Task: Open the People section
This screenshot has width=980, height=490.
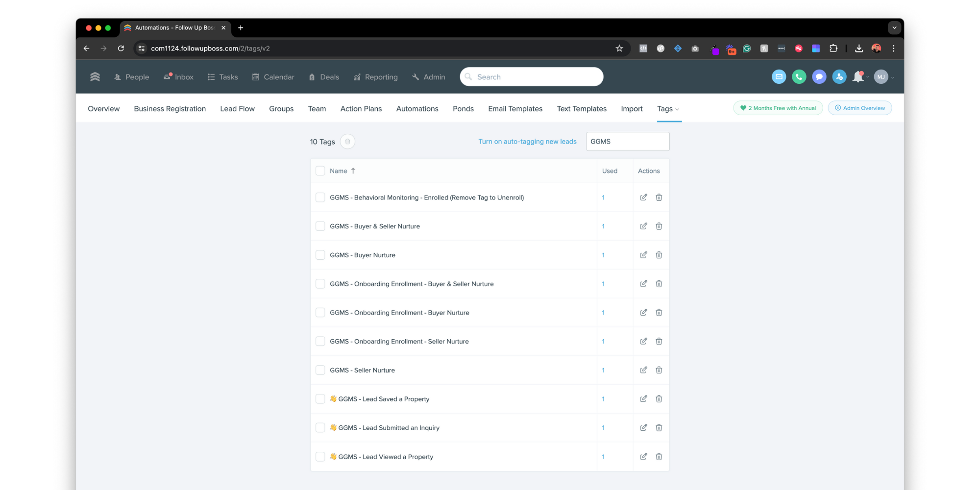Action: tap(131, 77)
